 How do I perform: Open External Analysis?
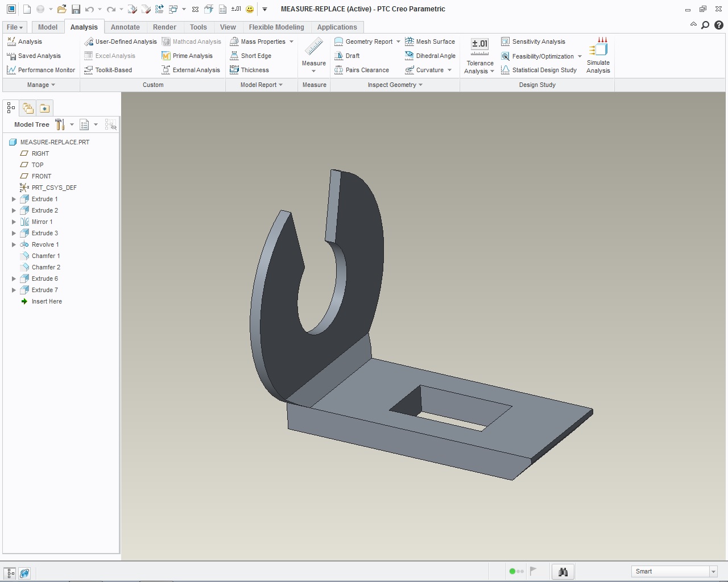click(191, 70)
